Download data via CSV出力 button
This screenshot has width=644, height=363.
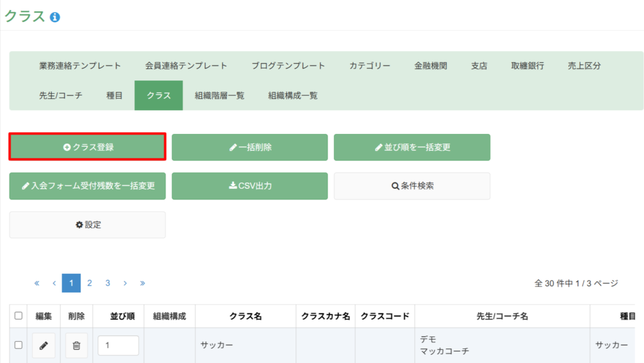[250, 186]
